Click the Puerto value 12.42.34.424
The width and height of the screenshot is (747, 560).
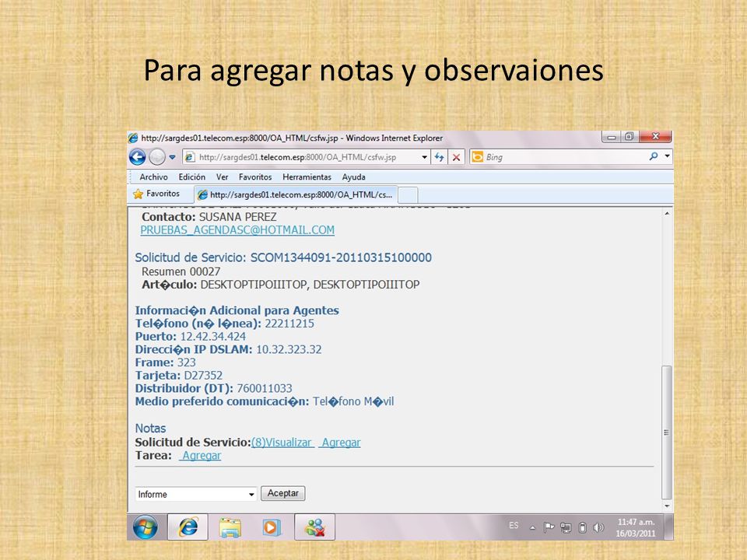[213, 337]
